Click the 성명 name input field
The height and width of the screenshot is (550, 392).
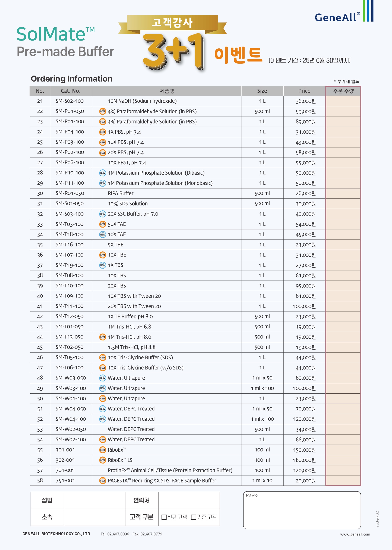94,500
